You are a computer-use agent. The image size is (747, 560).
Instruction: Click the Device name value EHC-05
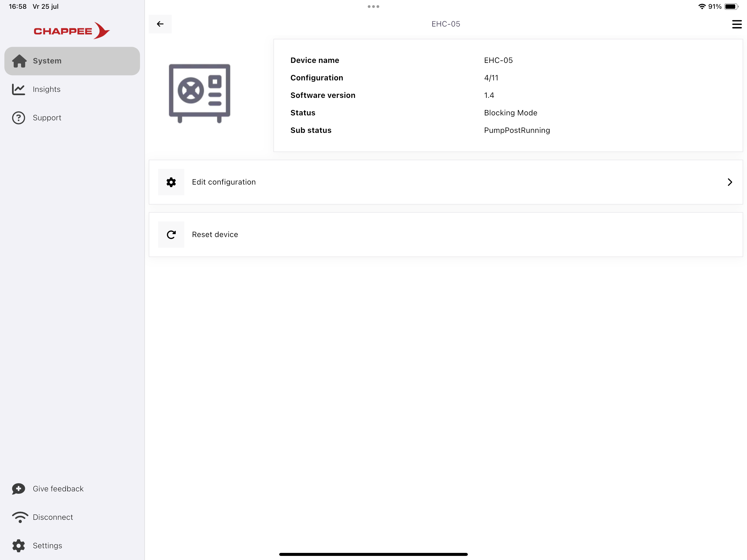click(x=498, y=60)
